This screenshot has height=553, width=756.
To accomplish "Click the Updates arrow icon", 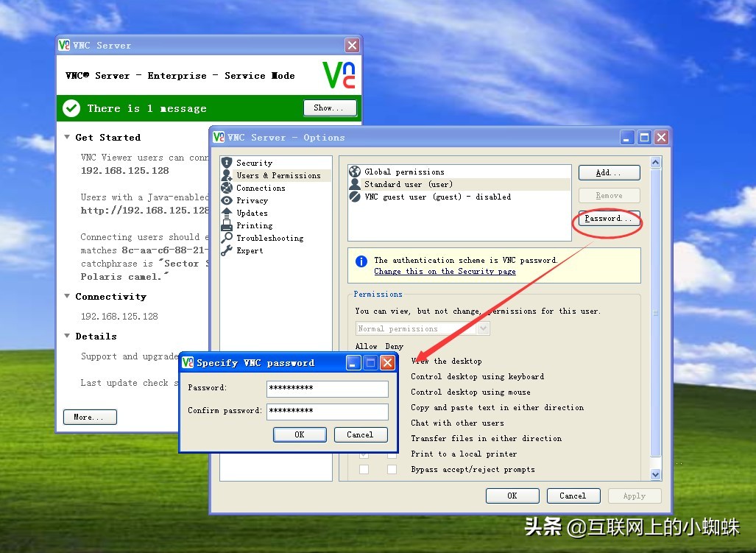I will pos(227,212).
